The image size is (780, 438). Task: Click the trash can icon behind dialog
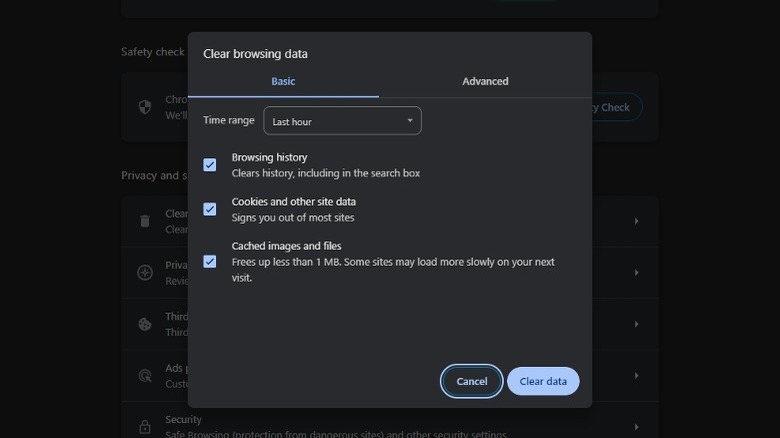tap(145, 221)
